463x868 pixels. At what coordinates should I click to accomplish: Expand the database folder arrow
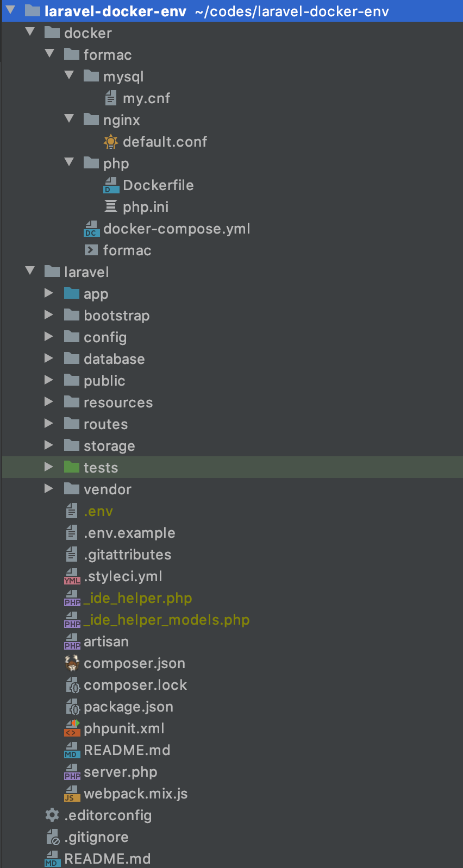(x=49, y=358)
